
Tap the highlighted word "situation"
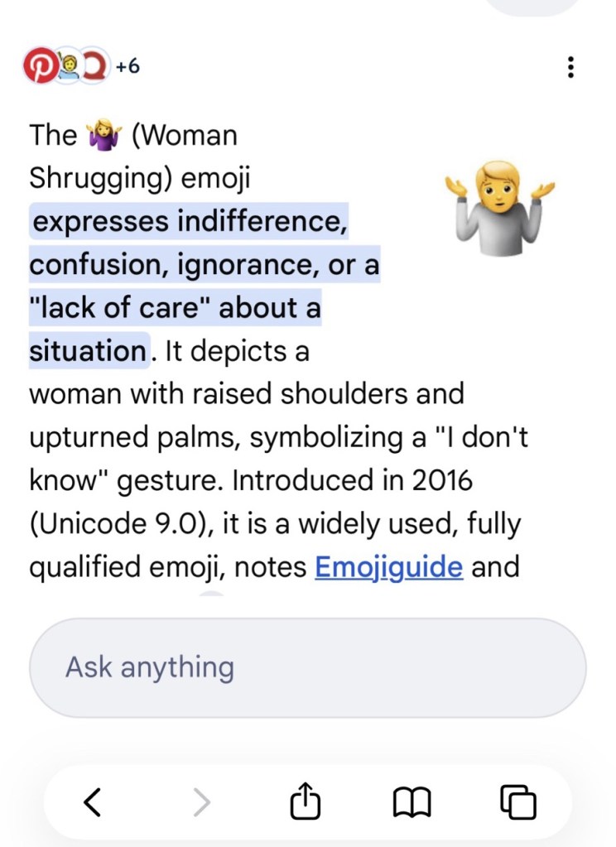point(87,351)
